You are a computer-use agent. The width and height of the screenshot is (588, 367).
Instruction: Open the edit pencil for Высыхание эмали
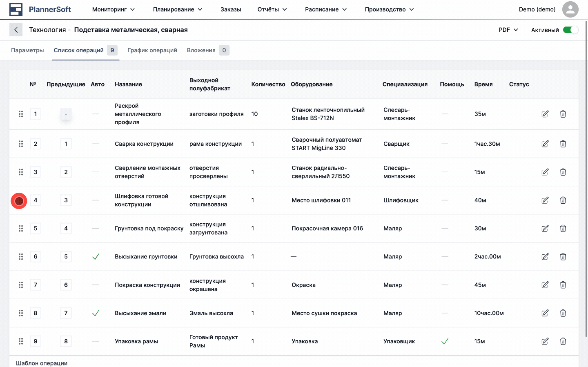click(x=545, y=313)
